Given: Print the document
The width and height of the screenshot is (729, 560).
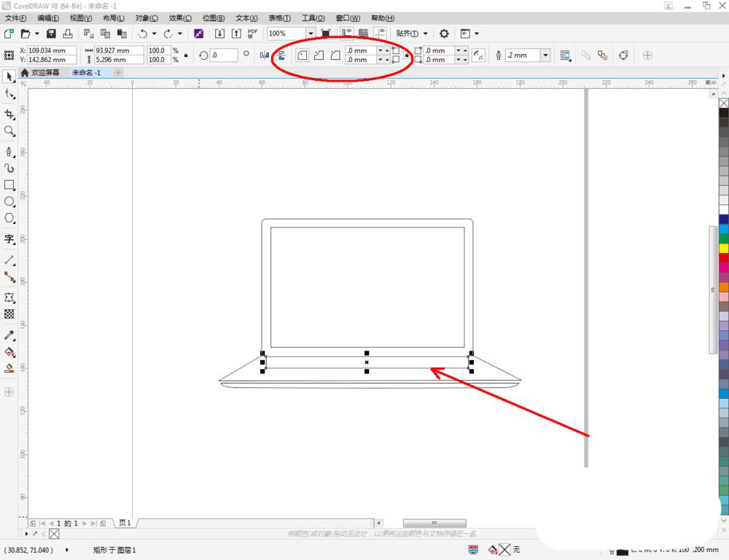Looking at the screenshot, I should pos(68,34).
